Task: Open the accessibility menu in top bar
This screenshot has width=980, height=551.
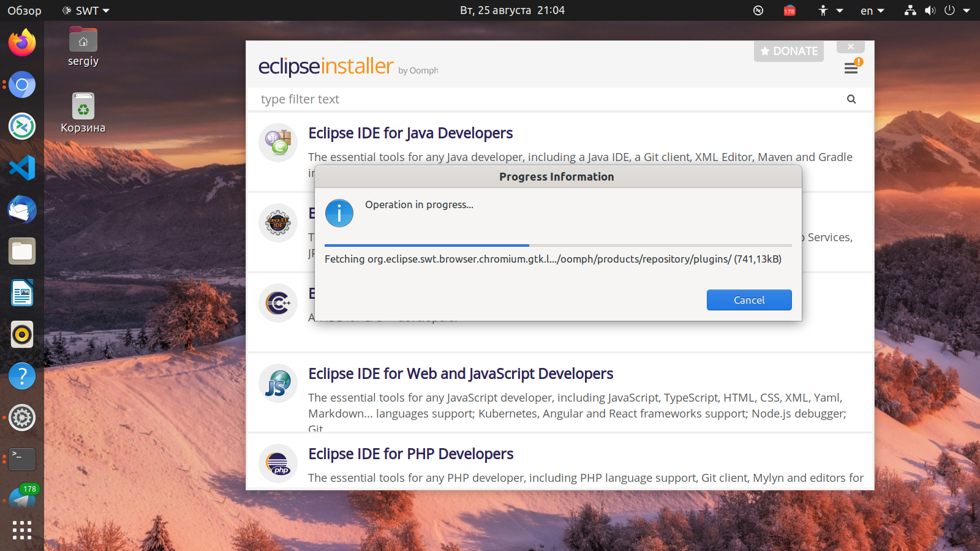Action: click(830, 10)
